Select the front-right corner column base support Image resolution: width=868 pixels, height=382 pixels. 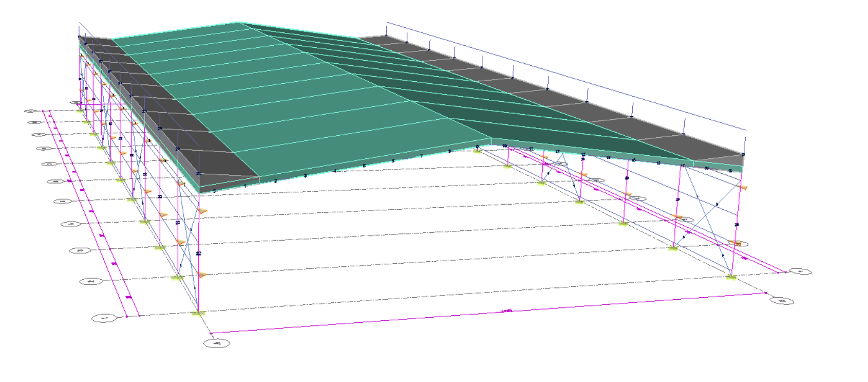pos(731,277)
